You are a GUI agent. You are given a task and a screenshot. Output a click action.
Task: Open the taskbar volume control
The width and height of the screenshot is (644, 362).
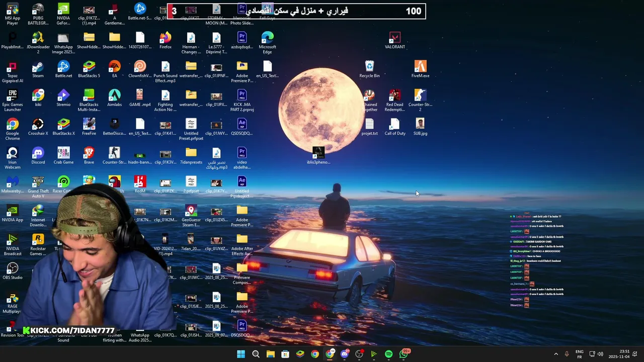pos(600,354)
